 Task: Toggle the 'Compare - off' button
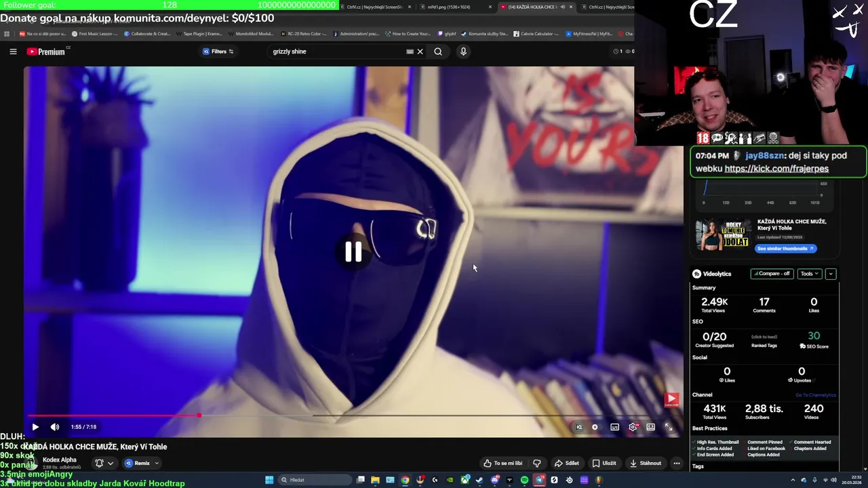pyautogui.click(x=772, y=274)
